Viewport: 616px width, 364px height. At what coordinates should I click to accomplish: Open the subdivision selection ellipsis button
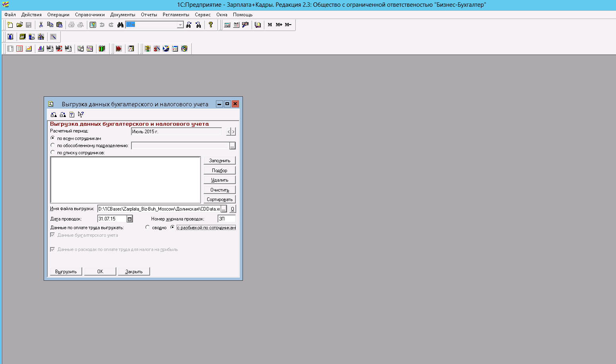232,146
